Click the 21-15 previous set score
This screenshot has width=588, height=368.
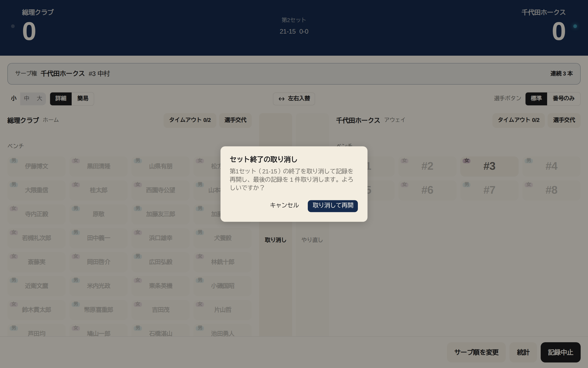tap(288, 32)
